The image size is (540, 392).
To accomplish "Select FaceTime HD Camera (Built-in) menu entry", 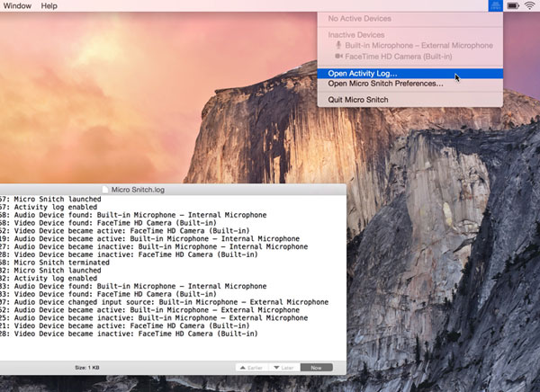I will pyautogui.click(x=409, y=57).
